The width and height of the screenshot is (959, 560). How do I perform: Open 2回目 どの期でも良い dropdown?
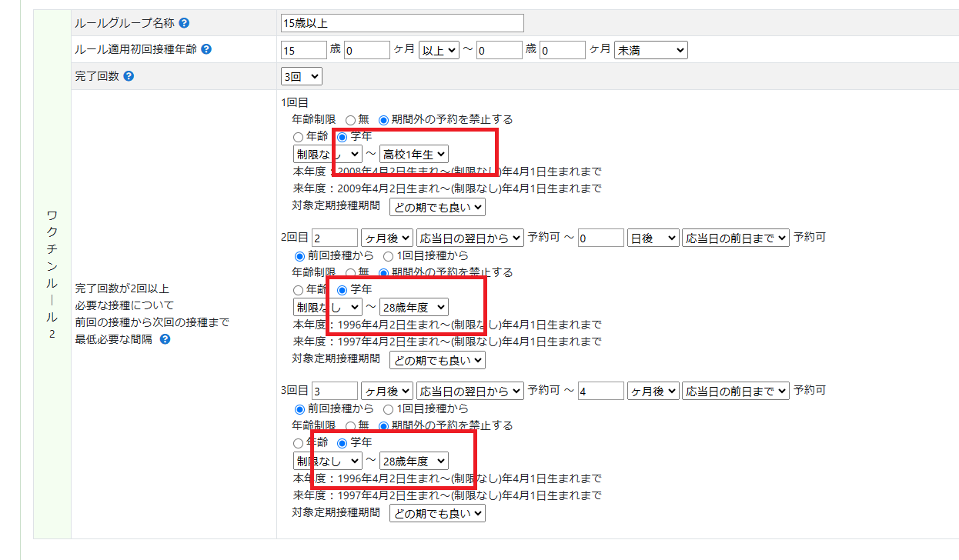click(437, 360)
